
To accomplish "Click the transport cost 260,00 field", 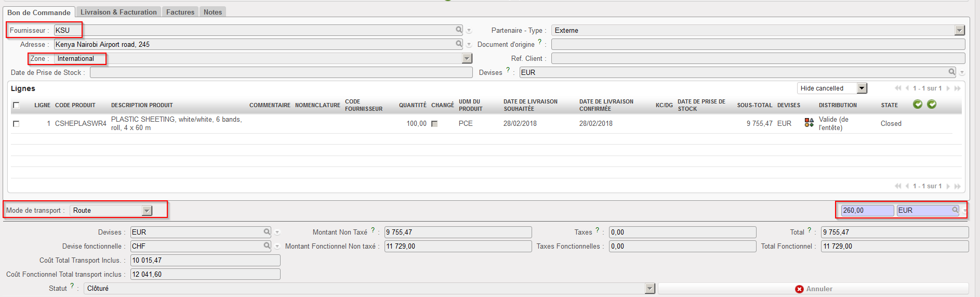I will (867, 210).
